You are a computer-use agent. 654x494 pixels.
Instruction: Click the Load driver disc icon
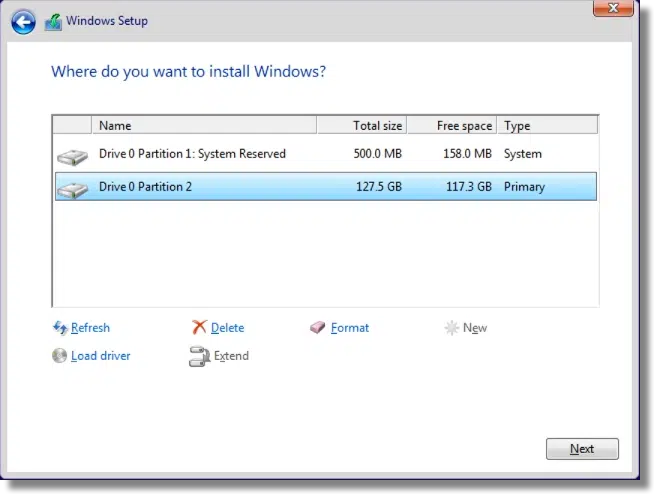(59, 356)
